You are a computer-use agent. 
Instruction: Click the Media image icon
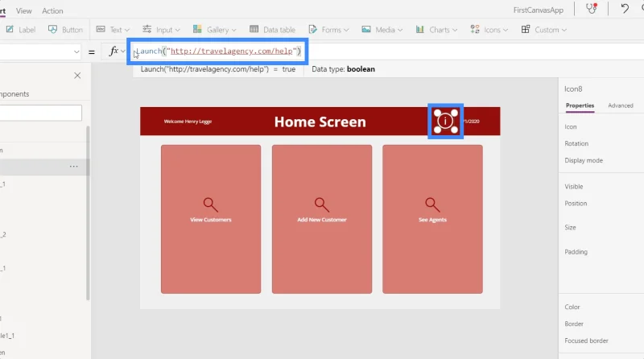point(366,29)
